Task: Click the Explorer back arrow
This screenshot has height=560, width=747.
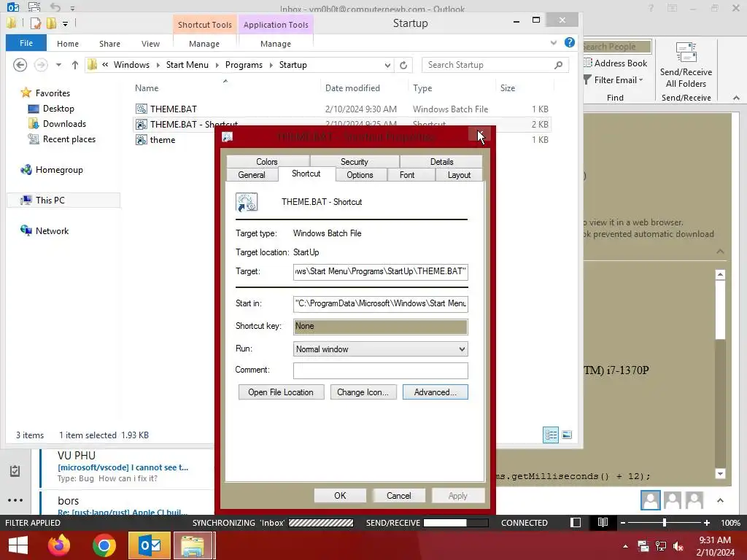Action: click(20, 65)
